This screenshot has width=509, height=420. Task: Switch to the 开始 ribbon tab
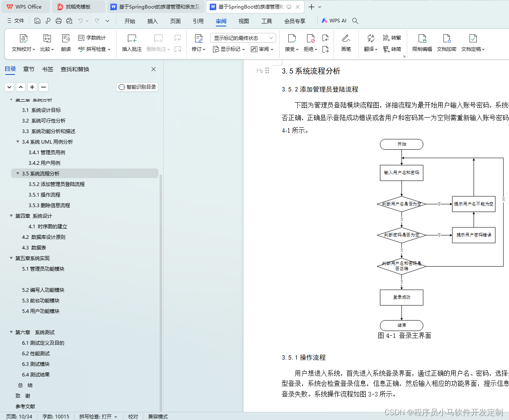[129, 21]
